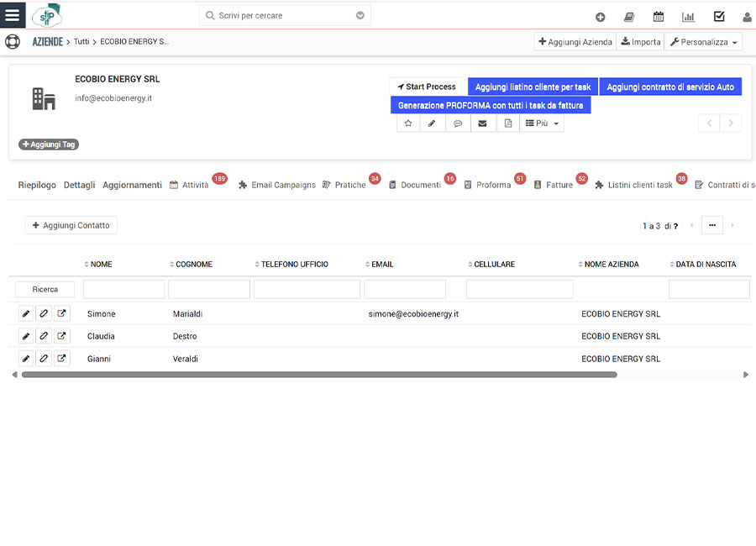756x546 pixels.
Task: Click the Ricerca search input field
Action: [44, 288]
